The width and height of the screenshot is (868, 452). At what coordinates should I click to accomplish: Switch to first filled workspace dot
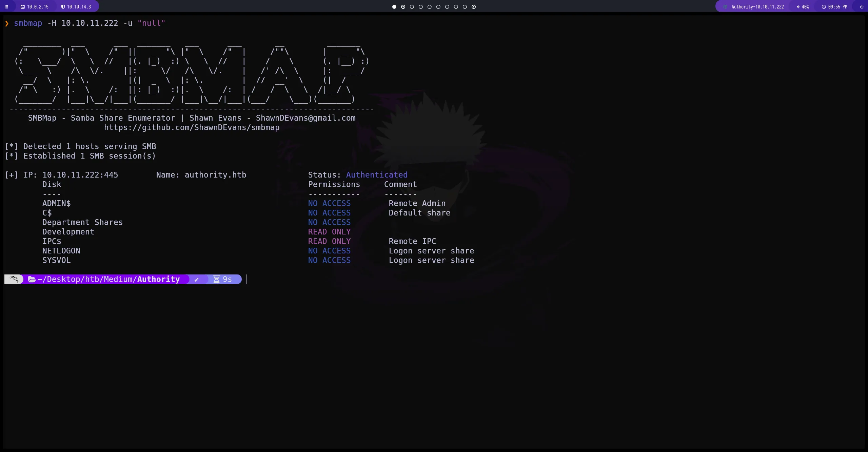[x=394, y=7]
